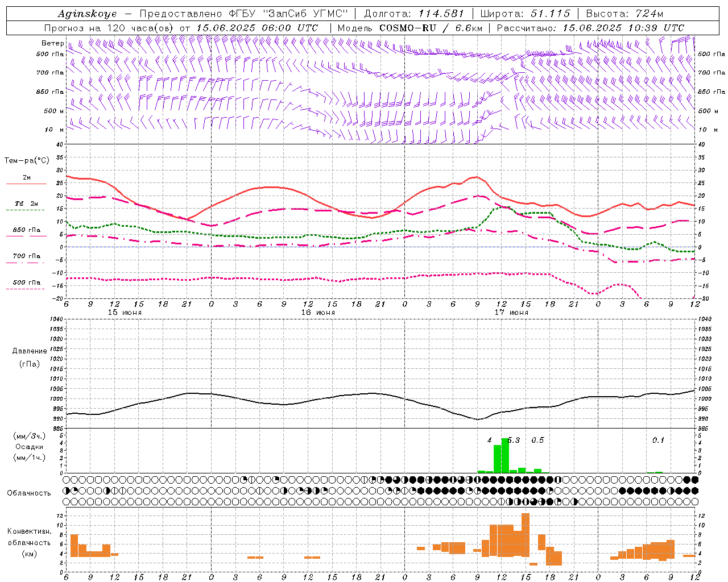The image size is (728, 582).
Task: Click the "850 гПа" temperature legend entry
Action: coord(27,230)
